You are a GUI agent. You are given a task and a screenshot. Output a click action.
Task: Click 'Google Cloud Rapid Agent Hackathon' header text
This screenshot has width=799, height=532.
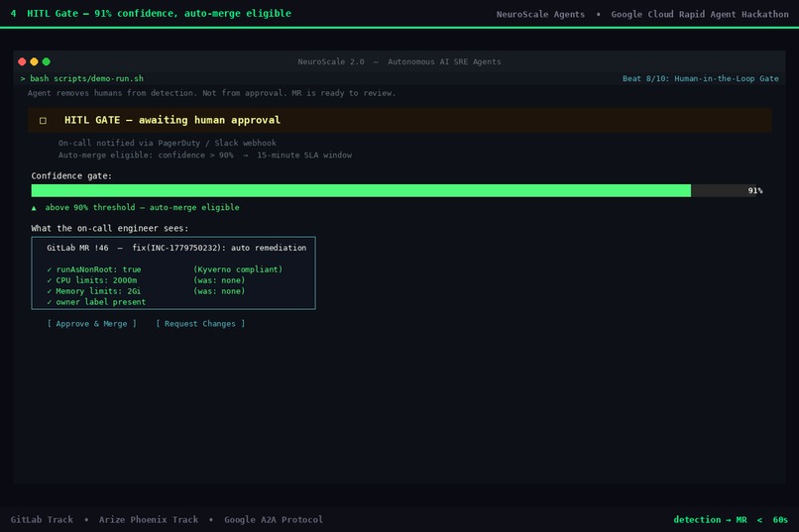coord(700,14)
